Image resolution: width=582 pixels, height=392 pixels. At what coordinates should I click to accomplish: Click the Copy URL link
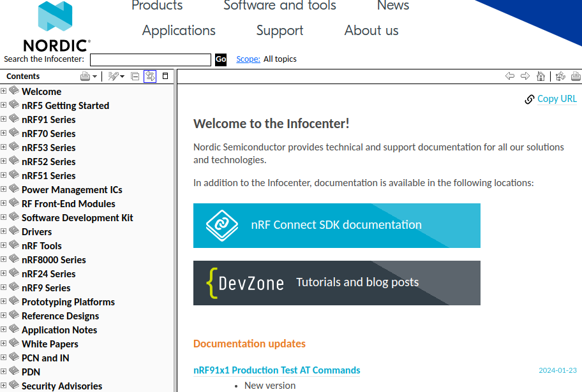(x=556, y=99)
